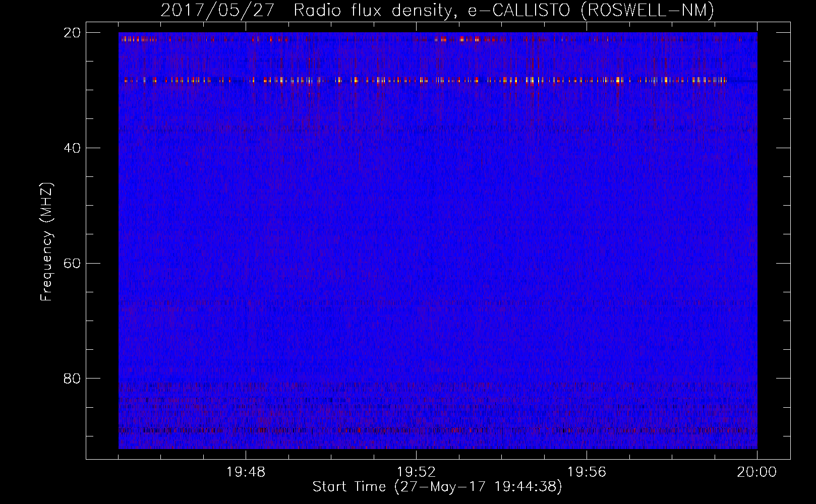Click the Start Time axis label
The width and height of the screenshot is (816, 504).
tap(437, 487)
